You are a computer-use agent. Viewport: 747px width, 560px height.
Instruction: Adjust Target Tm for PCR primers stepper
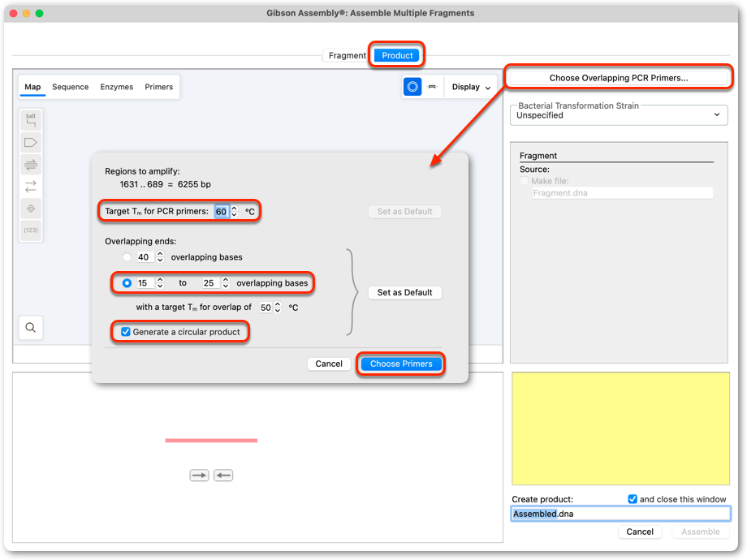[x=235, y=212]
